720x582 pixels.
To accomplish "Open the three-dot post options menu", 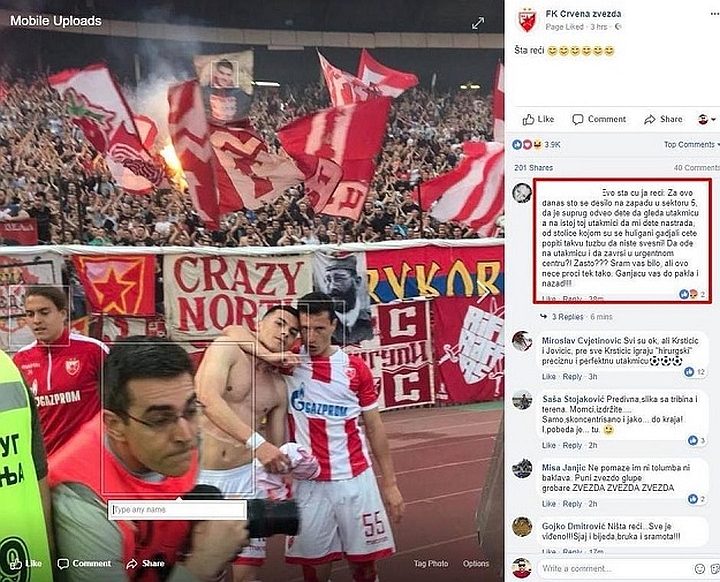I will pos(714,14).
